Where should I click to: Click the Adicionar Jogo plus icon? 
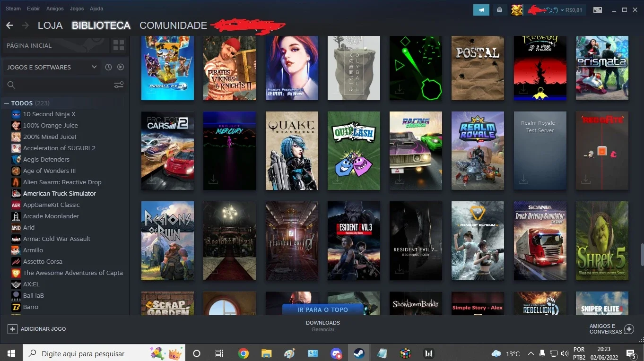13,329
